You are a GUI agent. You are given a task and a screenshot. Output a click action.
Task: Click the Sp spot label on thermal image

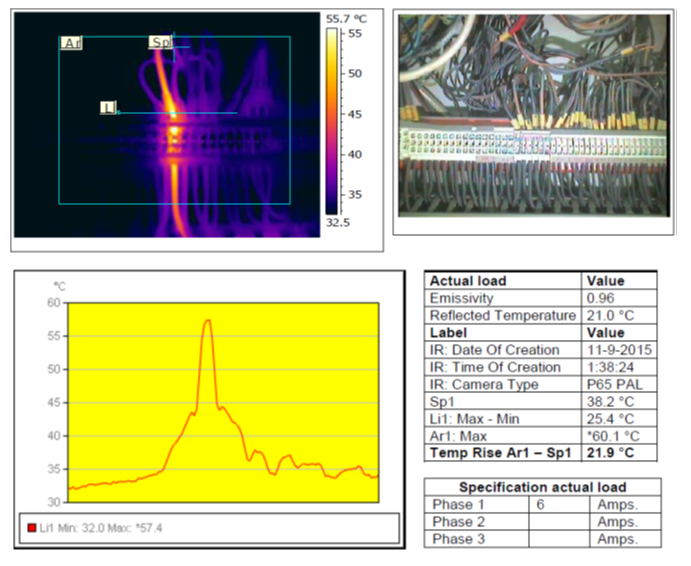click(160, 42)
